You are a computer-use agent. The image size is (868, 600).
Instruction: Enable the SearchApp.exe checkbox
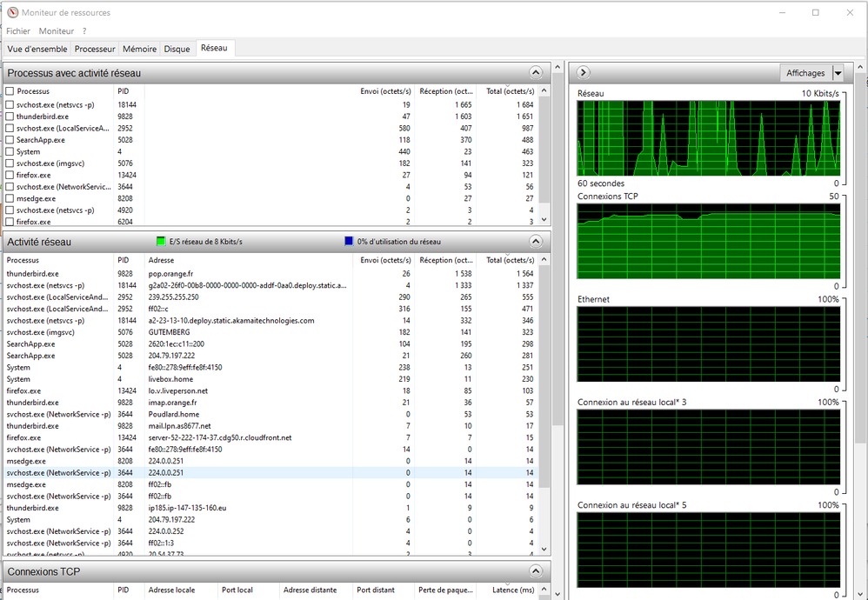tap(10, 140)
